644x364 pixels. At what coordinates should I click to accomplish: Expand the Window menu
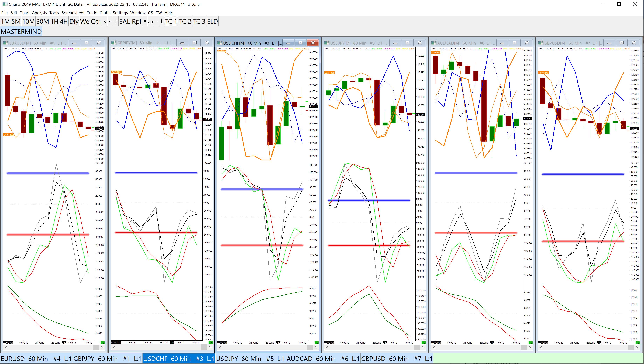[138, 13]
